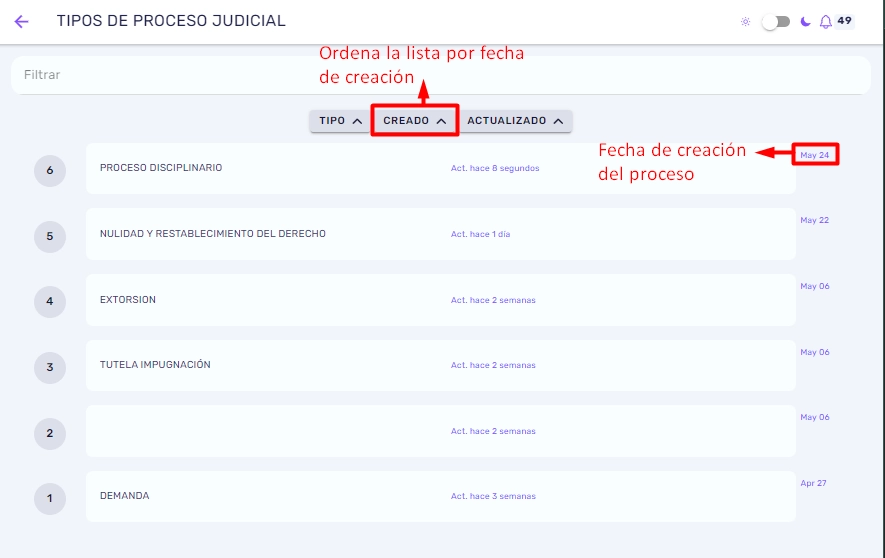
Task: Click May 06 date beside TUTELA IMPUGNACIÓN
Action: [x=815, y=352]
